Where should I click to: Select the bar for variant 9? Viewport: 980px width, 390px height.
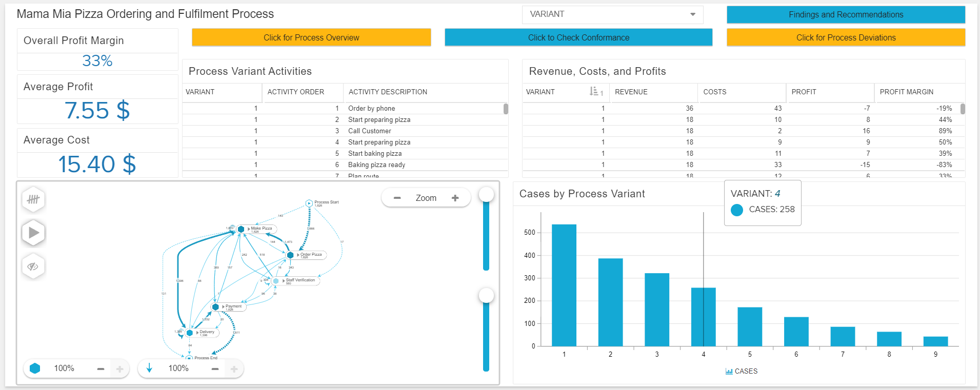(x=935, y=341)
